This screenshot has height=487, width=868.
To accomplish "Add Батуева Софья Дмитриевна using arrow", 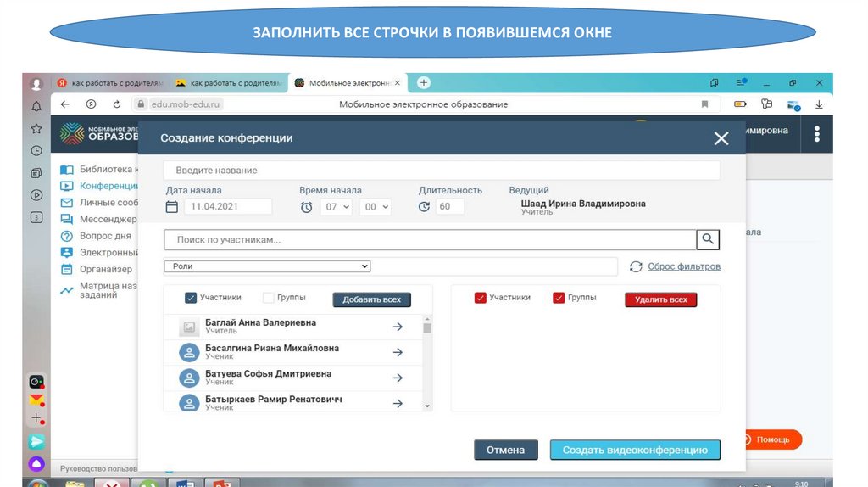I will coord(398,378).
